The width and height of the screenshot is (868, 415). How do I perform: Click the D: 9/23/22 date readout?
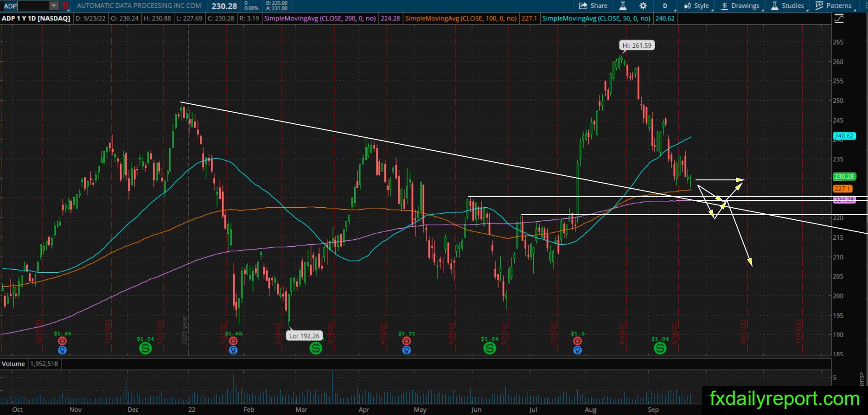tap(90, 19)
